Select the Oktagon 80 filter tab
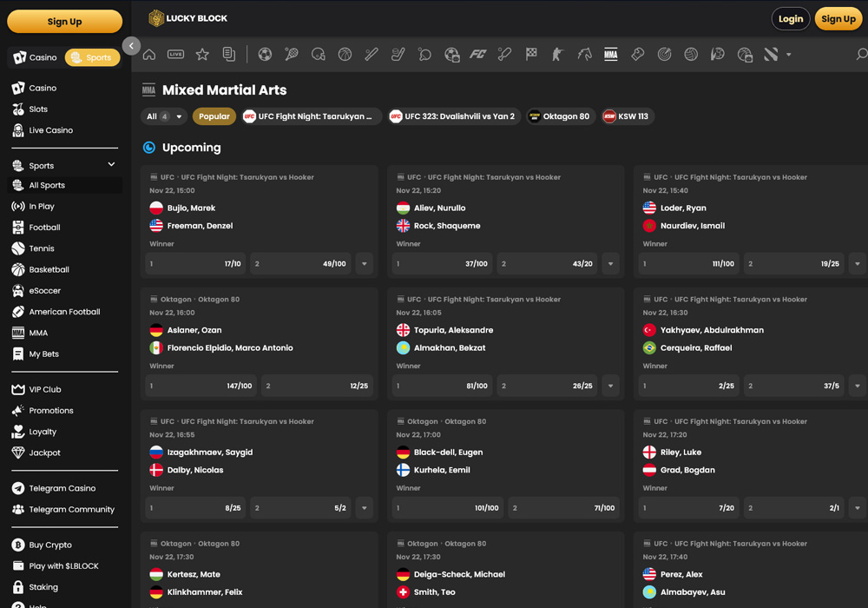The image size is (868, 608). coord(559,116)
